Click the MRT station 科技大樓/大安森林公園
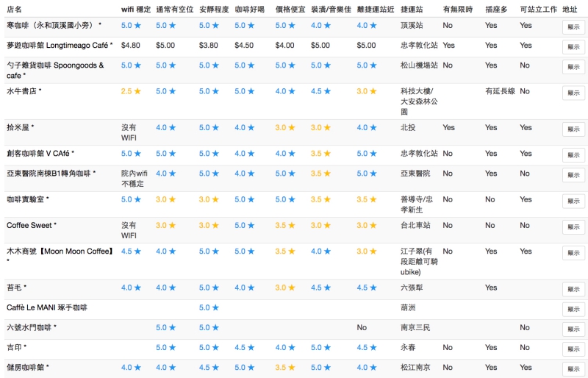This screenshot has width=588, height=378. point(419,101)
